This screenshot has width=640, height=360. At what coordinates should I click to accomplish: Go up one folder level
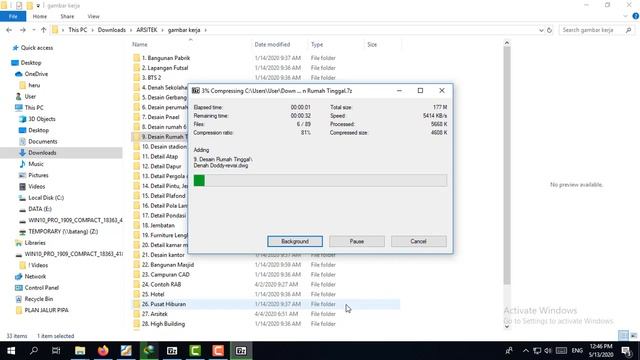pos(43,30)
